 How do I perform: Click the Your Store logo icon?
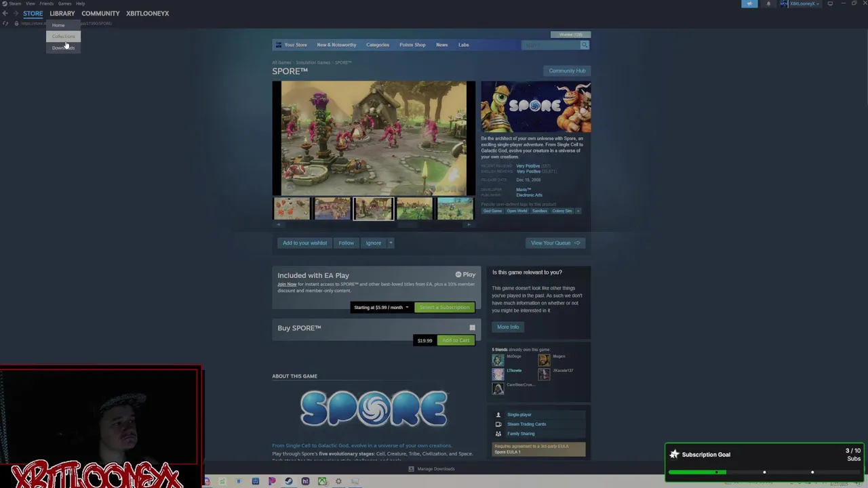[x=279, y=45]
